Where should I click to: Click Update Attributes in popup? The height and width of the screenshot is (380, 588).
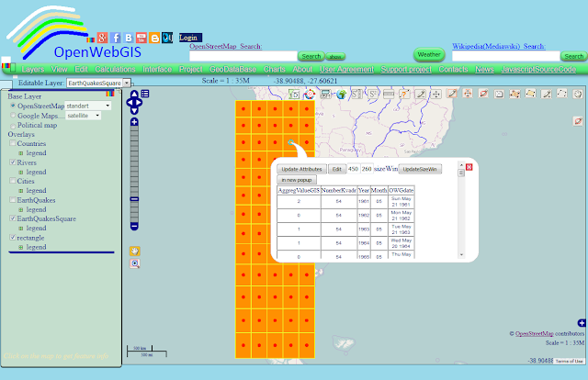tap(302, 169)
